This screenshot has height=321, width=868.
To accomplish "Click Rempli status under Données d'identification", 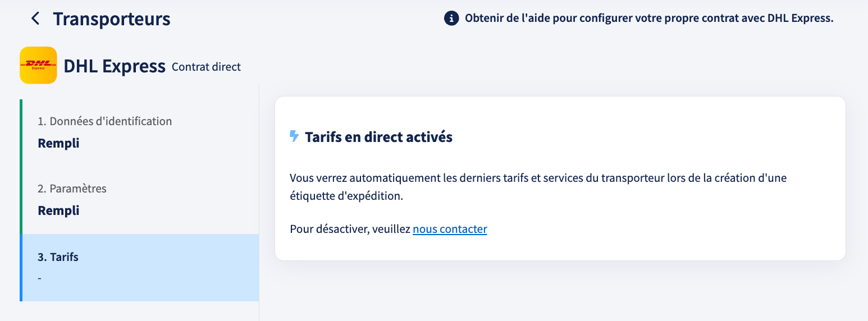I will click(58, 144).
